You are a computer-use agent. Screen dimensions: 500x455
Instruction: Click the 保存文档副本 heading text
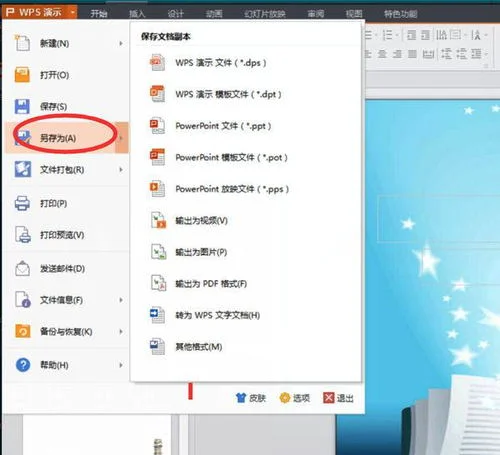[x=166, y=36]
